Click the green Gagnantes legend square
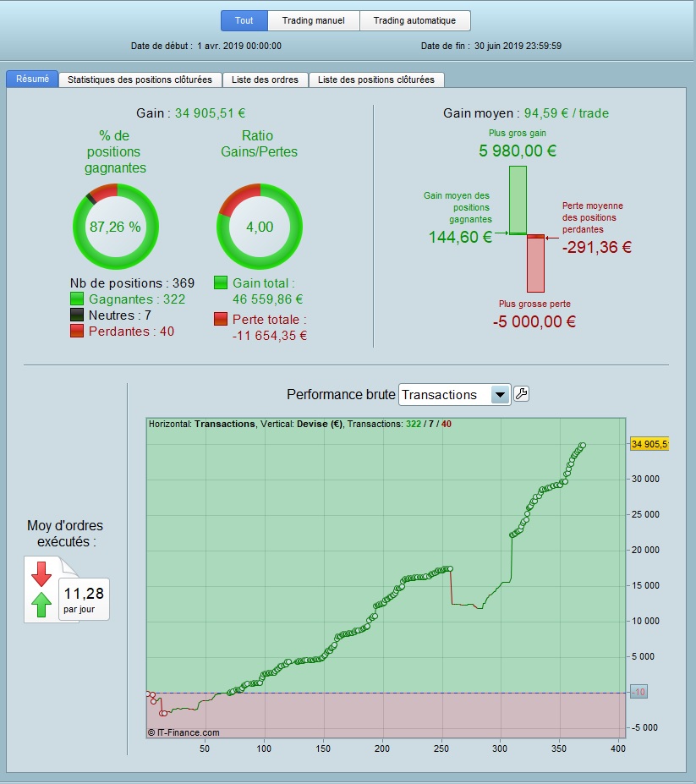The image size is (696, 784). point(76,299)
